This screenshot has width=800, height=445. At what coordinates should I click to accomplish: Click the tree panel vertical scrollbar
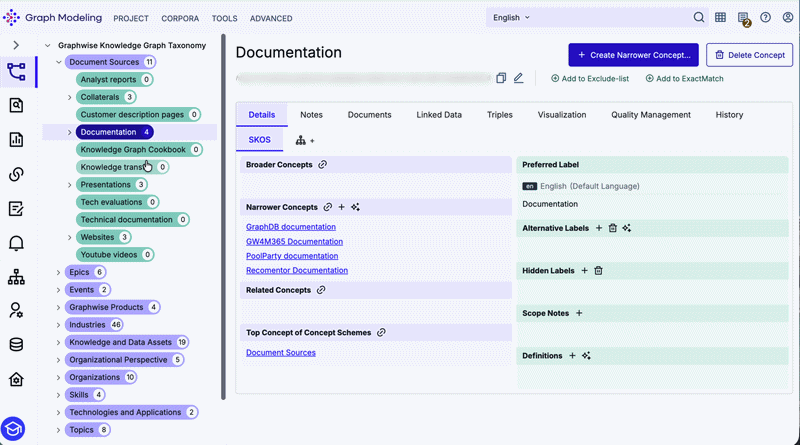(223, 217)
